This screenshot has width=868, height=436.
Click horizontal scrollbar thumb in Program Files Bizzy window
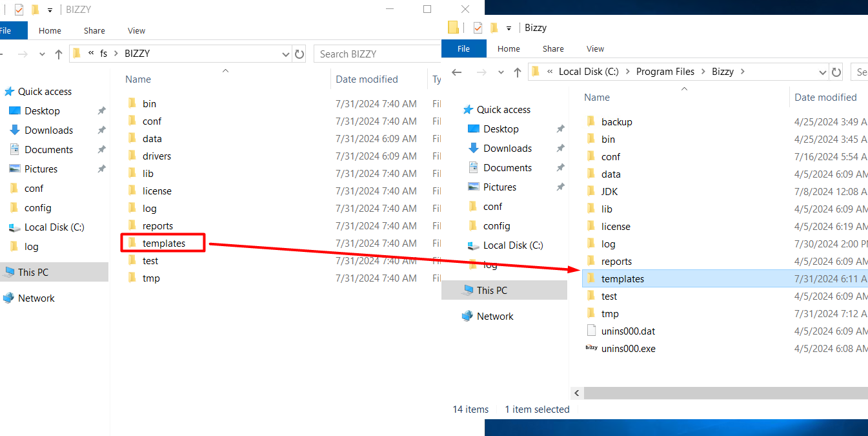pyautogui.click(x=726, y=393)
